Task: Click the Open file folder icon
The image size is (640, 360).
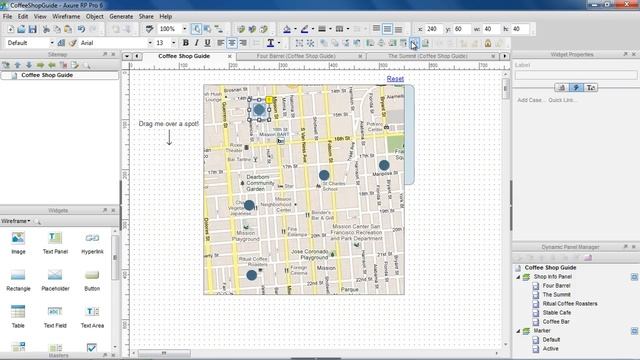Action: coord(21,29)
